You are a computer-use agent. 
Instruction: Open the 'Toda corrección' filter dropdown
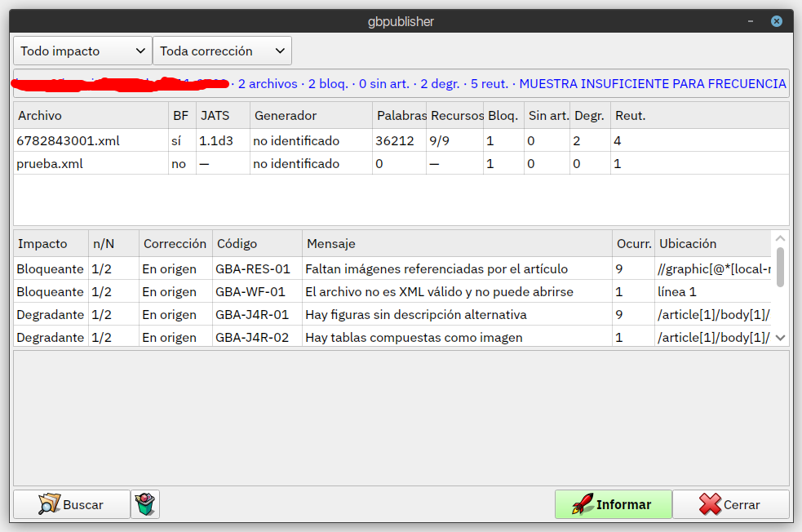222,51
